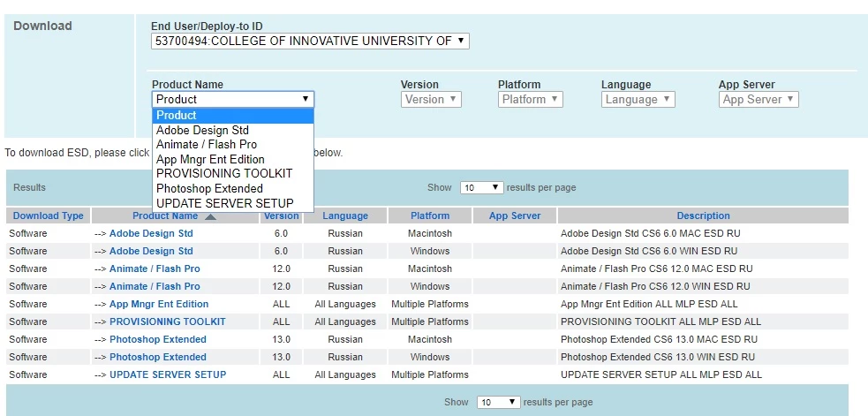This screenshot has width=868, height=416.
Task: Sort by the Language column header
Action: pyautogui.click(x=345, y=216)
